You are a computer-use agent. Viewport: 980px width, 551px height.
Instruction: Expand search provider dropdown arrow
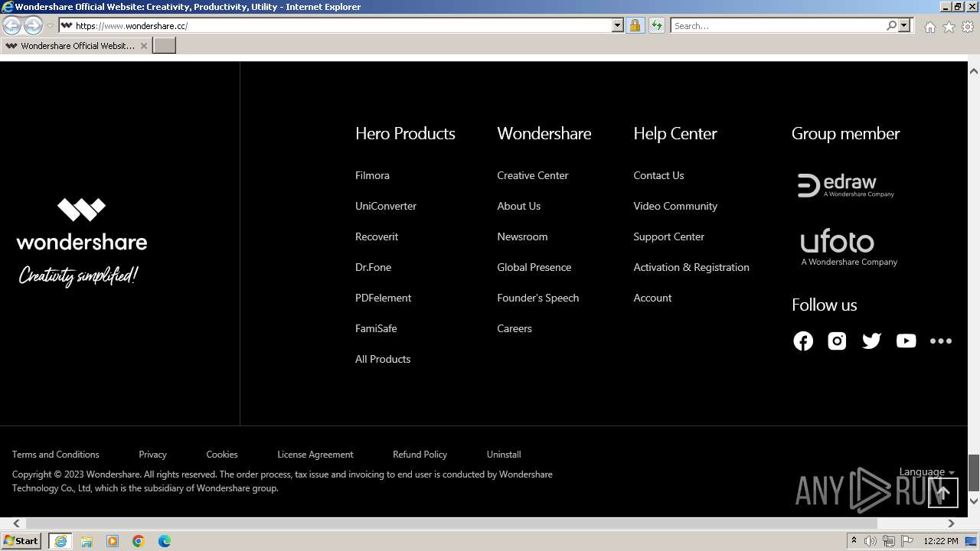tap(904, 25)
